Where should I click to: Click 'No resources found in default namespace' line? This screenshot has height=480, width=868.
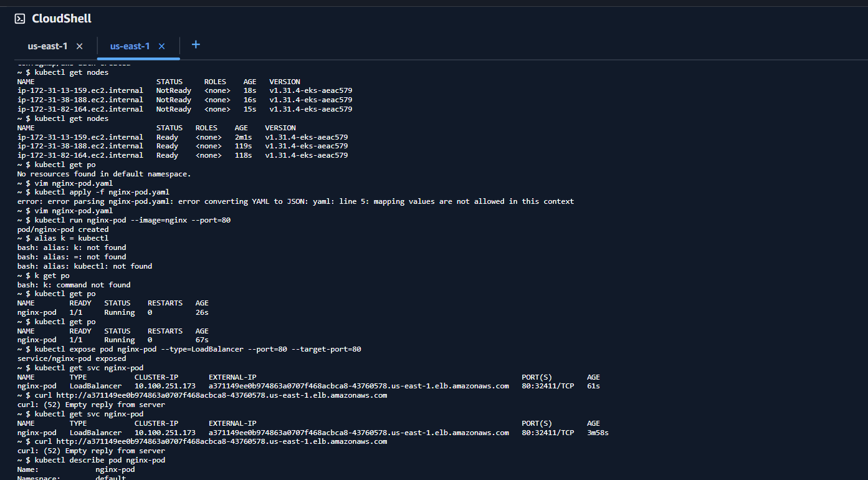(x=104, y=174)
